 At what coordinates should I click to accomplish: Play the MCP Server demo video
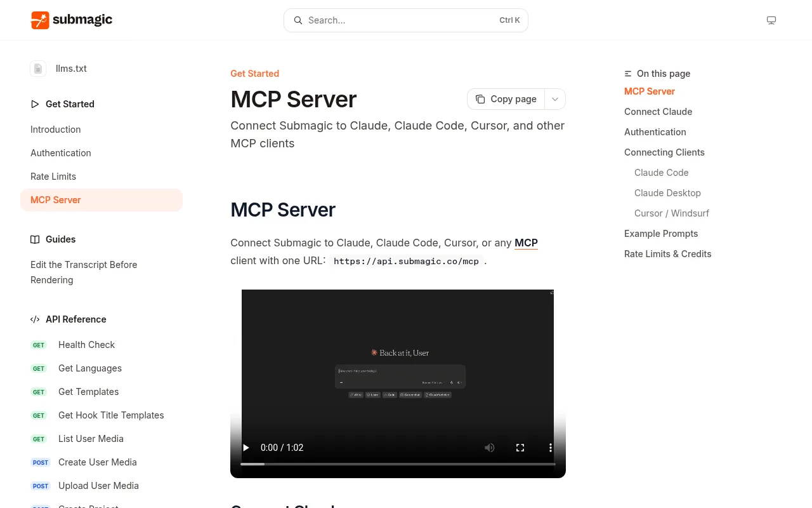tap(246, 448)
